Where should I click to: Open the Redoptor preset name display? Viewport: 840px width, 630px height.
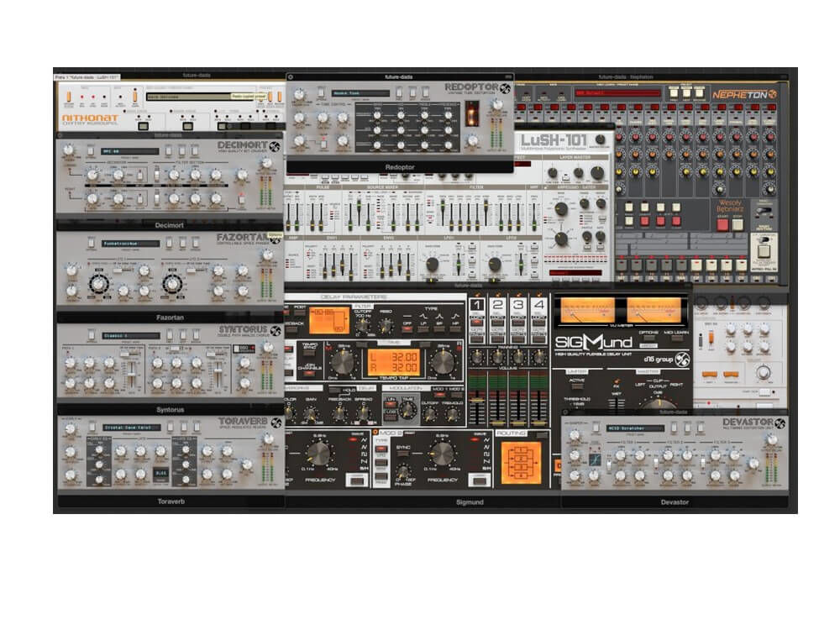tap(360, 93)
